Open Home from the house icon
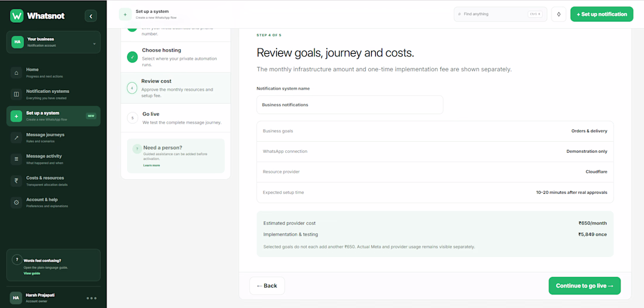The width and height of the screenshot is (644, 308). coord(16,73)
